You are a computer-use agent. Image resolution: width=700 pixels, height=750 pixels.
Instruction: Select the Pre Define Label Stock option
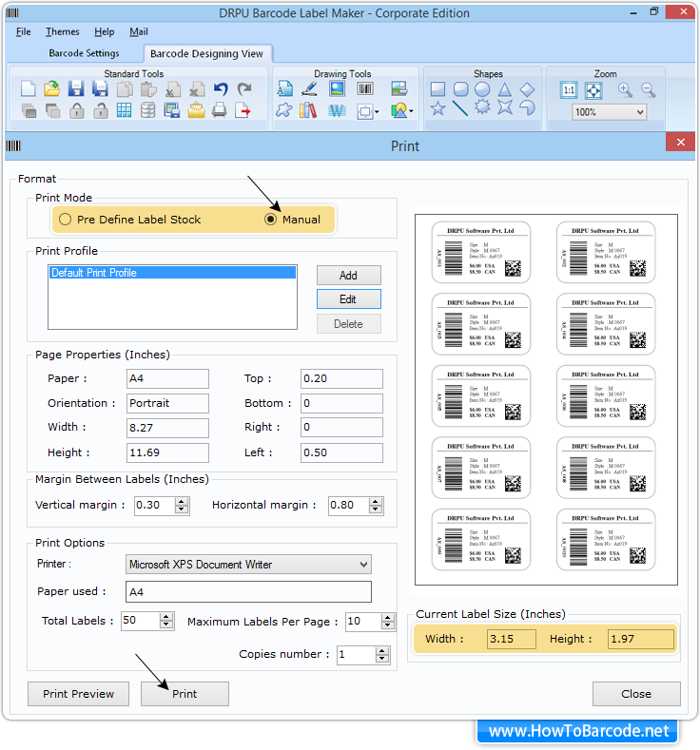pyautogui.click(x=65, y=220)
